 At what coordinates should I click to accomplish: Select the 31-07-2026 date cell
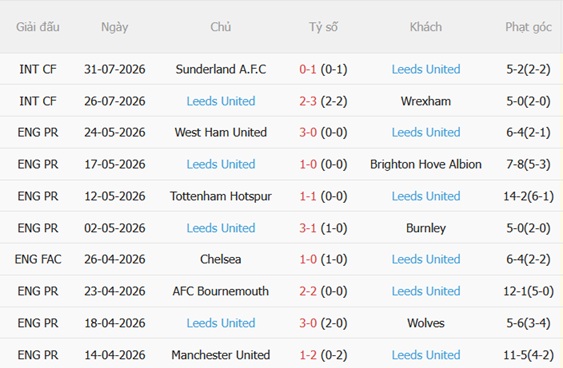pos(115,69)
